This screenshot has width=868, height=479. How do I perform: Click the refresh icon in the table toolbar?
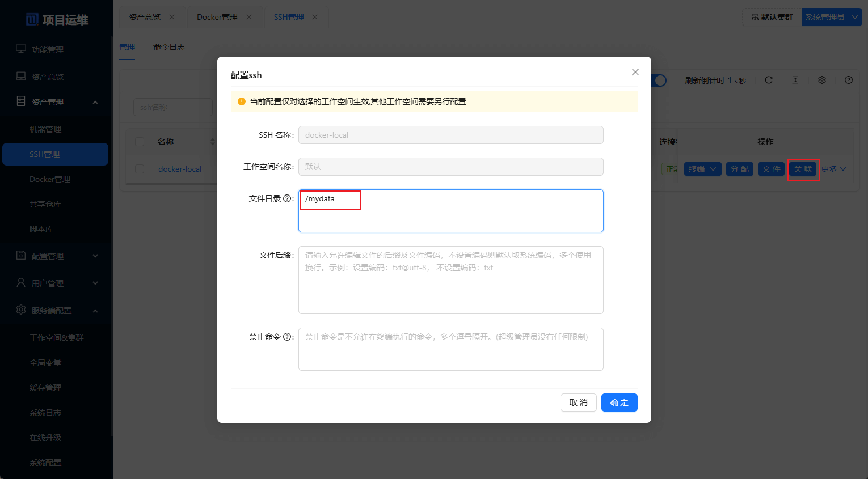coord(769,80)
